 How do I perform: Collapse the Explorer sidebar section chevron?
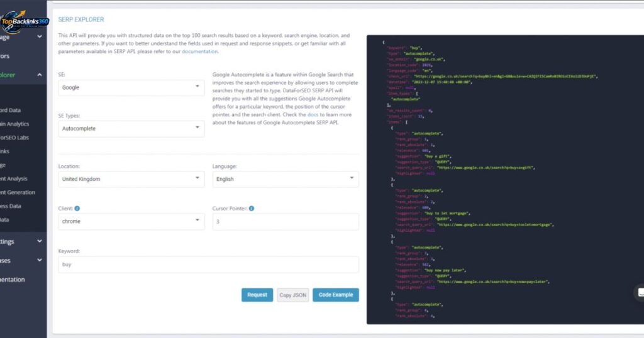[x=40, y=75]
